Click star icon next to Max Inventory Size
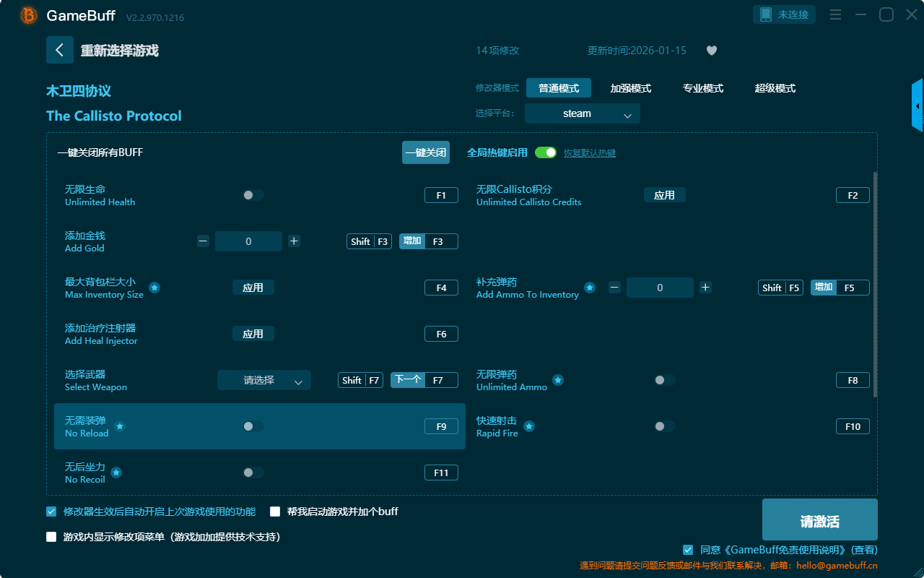This screenshot has height=578, width=924. click(x=154, y=288)
